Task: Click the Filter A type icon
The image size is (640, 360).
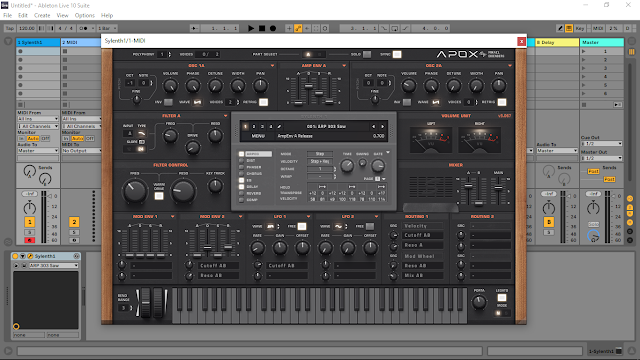Action: [x=142, y=133]
